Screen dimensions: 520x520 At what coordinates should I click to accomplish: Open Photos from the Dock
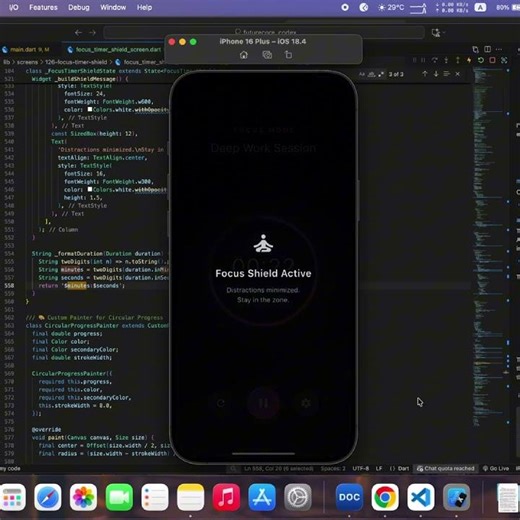pyautogui.click(x=83, y=497)
